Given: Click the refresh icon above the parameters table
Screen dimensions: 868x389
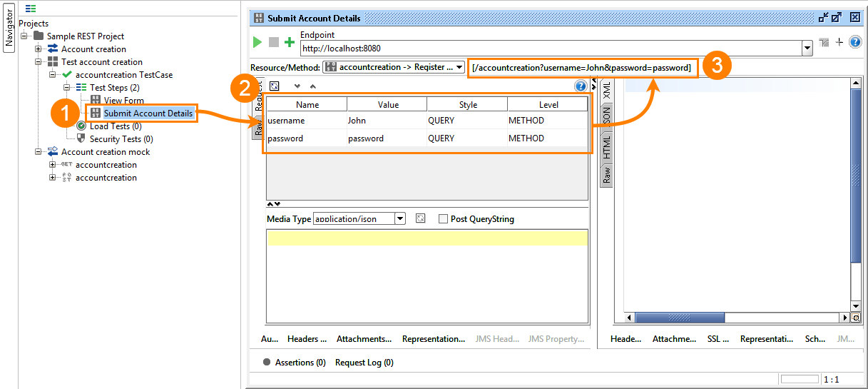Looking at the screenshot, I should [275, 86].
